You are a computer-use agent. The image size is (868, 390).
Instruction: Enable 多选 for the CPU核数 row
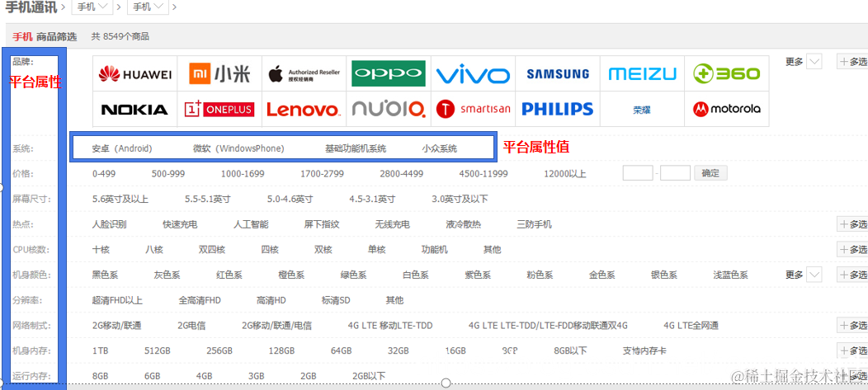852,249
